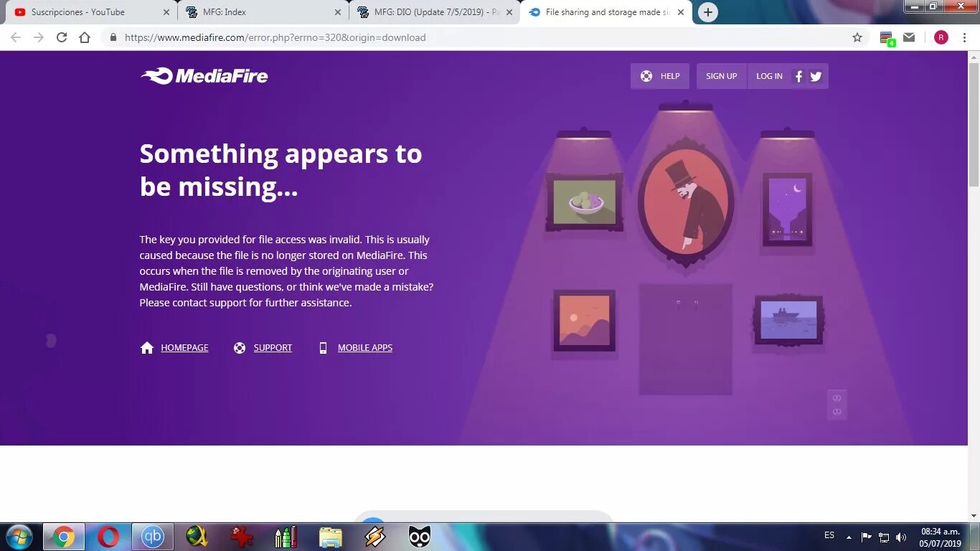Select the File sharing and storage tab

[x=608, y=12]
